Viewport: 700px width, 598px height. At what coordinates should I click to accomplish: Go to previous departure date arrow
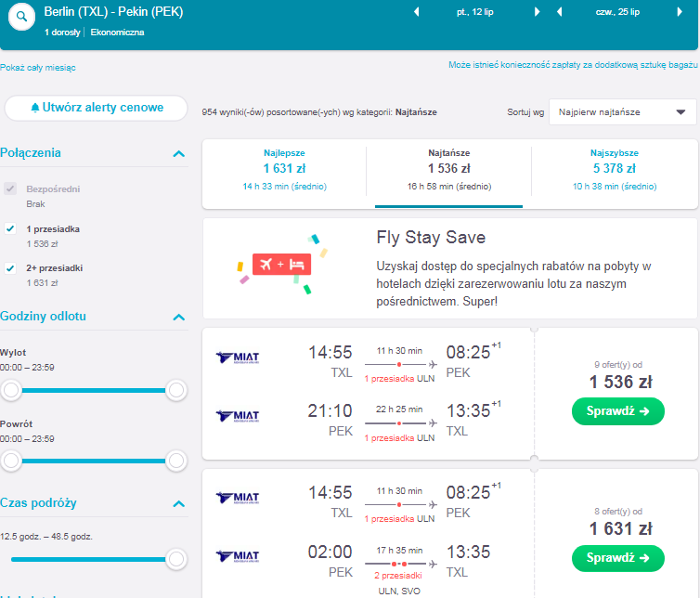[x=417, y=12]
